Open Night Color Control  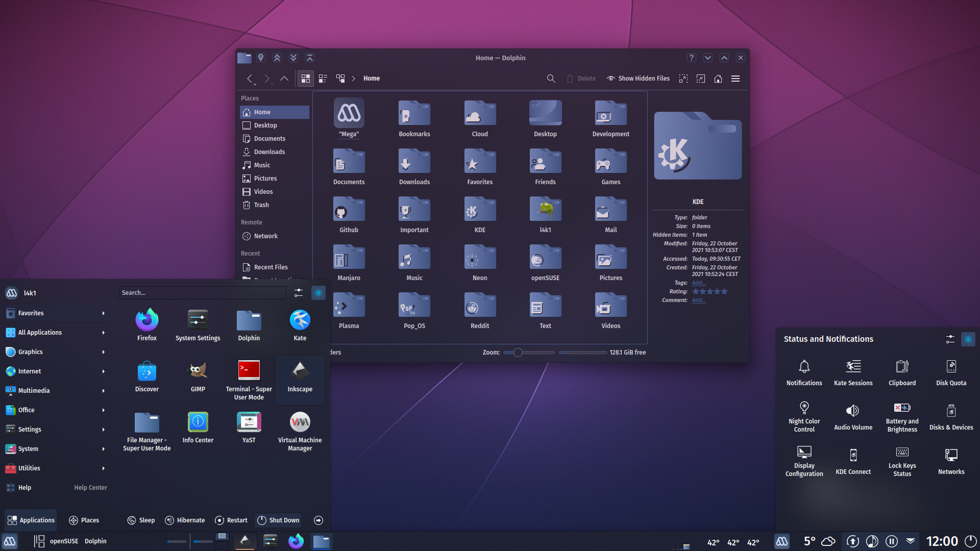tap(804, 417)
